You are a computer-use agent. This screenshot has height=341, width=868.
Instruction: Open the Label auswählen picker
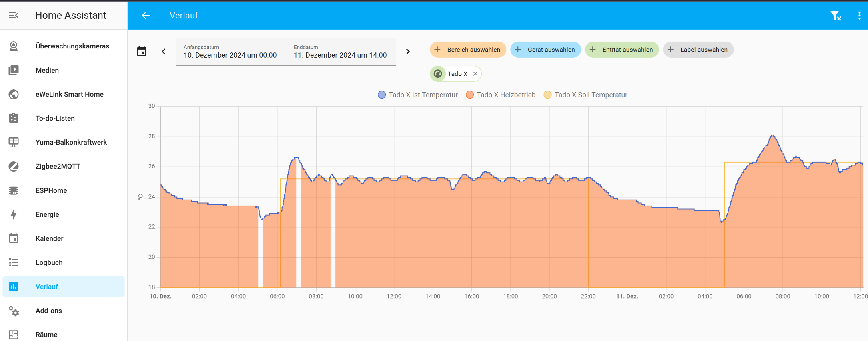tap(698, 50)
